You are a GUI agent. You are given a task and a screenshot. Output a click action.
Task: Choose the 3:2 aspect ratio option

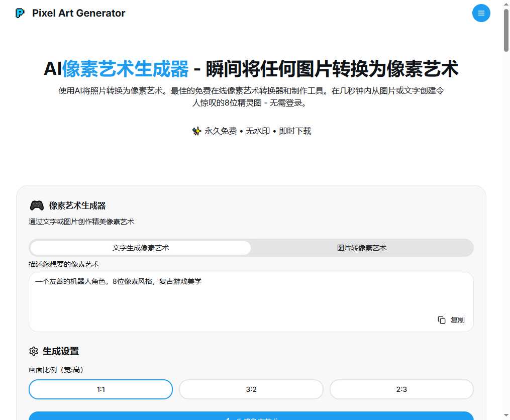[x=251, y=389]
